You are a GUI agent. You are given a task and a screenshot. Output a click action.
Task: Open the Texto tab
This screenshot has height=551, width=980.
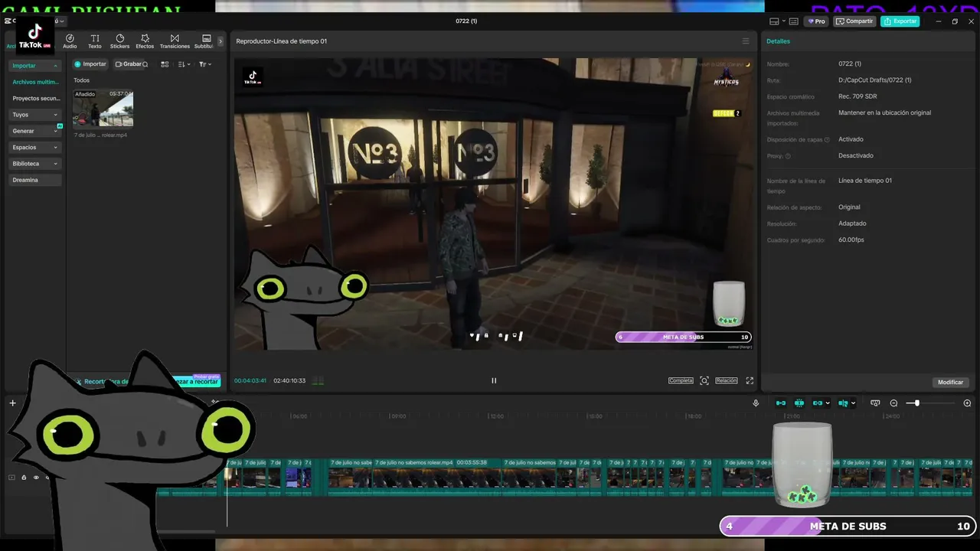coord(95,41)
